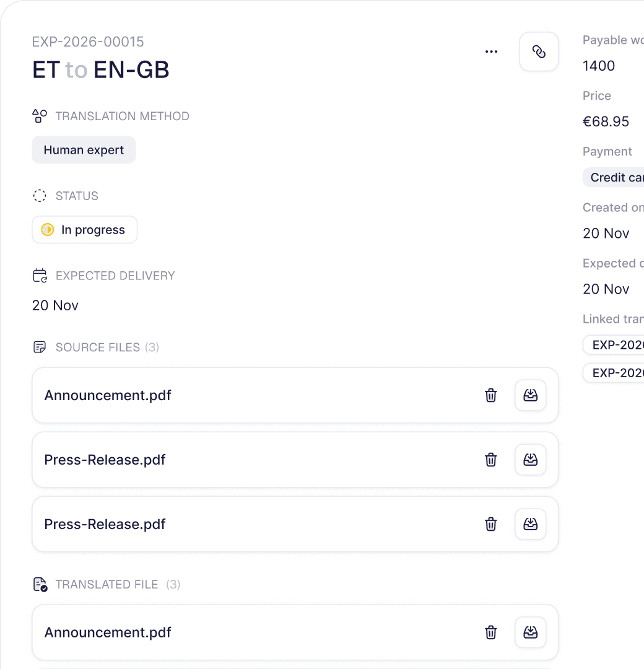Open the first Press-Release.pdf file name
644x669 pixels.
click(x=105, y=460)
